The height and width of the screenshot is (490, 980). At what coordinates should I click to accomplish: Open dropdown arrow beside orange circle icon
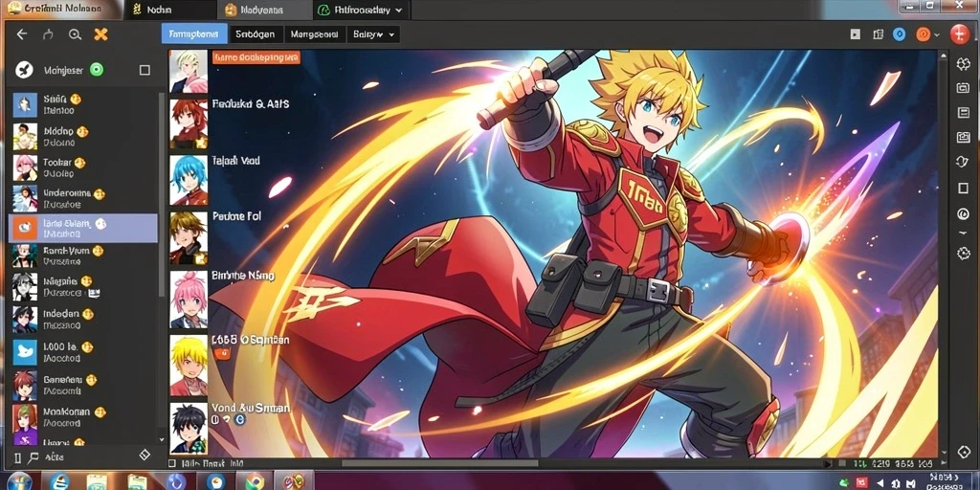[x=936, y=35]
